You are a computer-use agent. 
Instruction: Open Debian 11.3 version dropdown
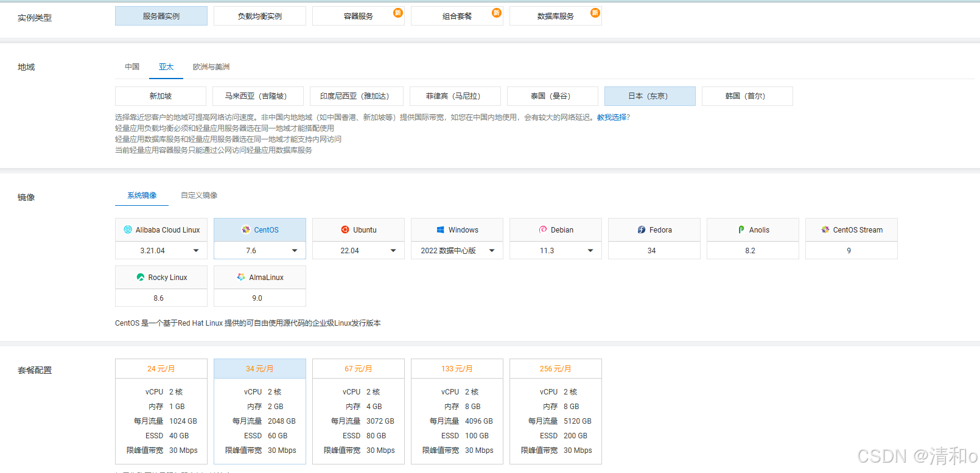(556, 250)
